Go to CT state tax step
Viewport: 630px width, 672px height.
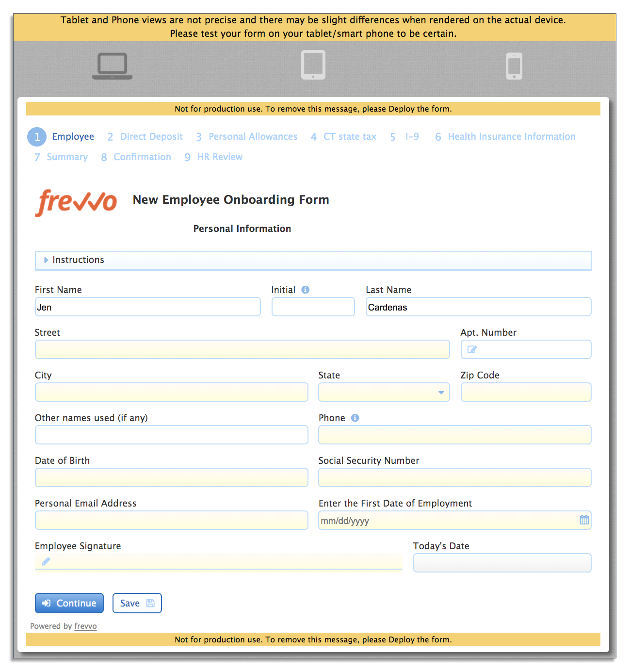click(x=343, y=137)
